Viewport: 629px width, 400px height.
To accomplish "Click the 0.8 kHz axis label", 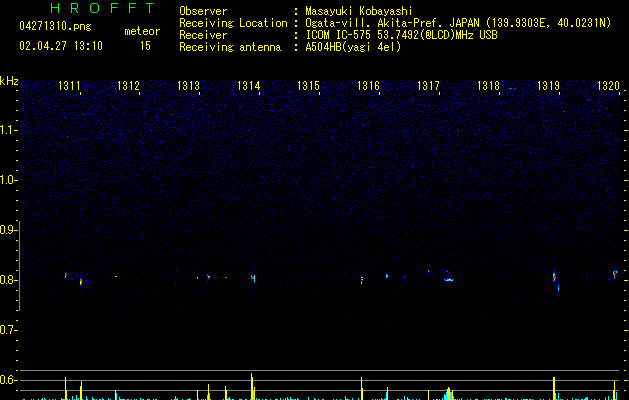I will coord(8,280).
